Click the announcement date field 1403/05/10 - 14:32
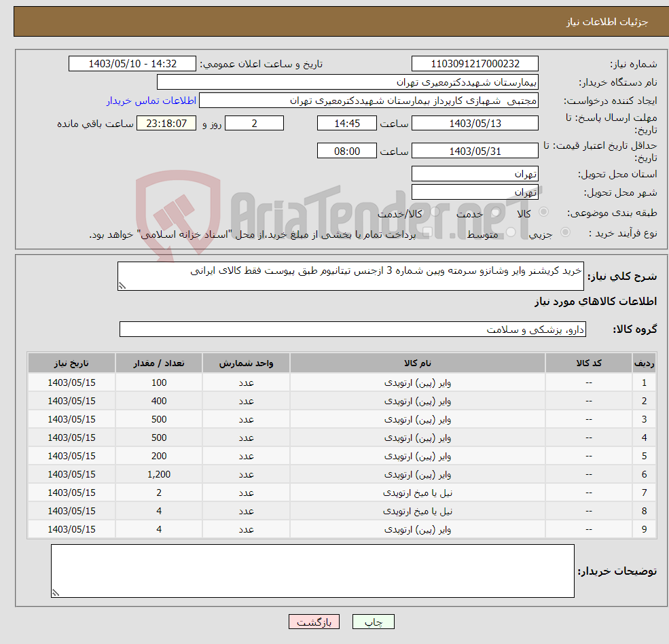669x644 pixels. [x=132, y=64]
